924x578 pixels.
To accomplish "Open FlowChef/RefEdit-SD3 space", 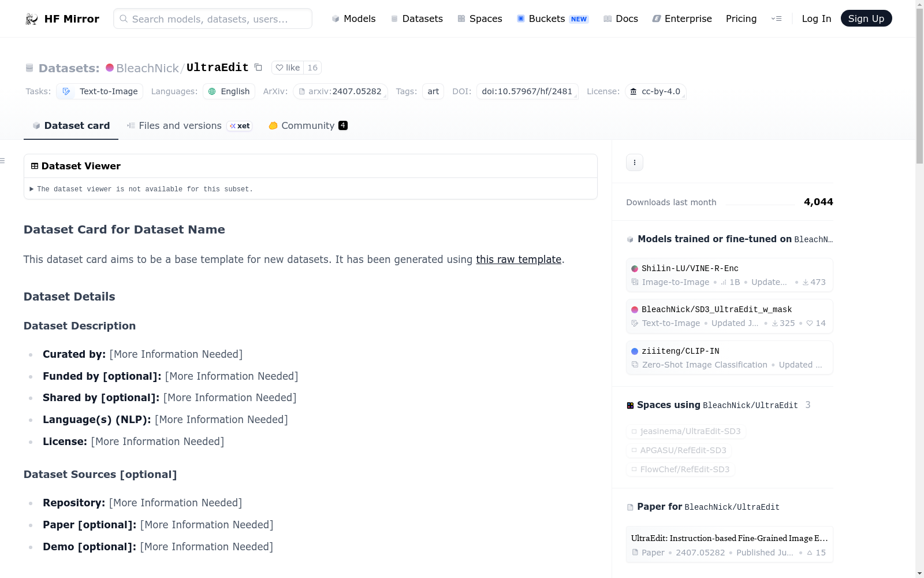I will [680, 469].
